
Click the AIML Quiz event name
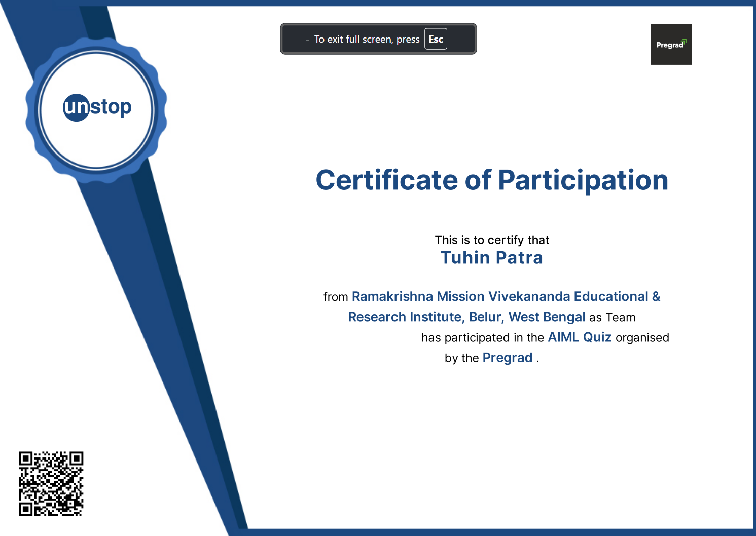click(x=580, y=337)
